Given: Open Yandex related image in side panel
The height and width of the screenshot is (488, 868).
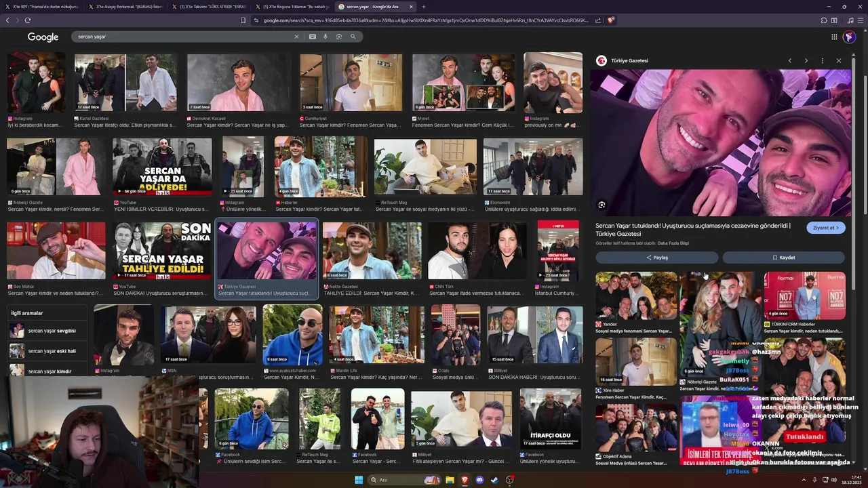Looking at the screenshot, I should 636,296.
